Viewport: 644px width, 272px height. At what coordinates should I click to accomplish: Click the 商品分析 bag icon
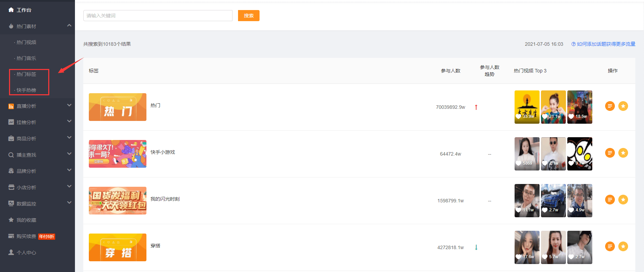coord(11,139)
